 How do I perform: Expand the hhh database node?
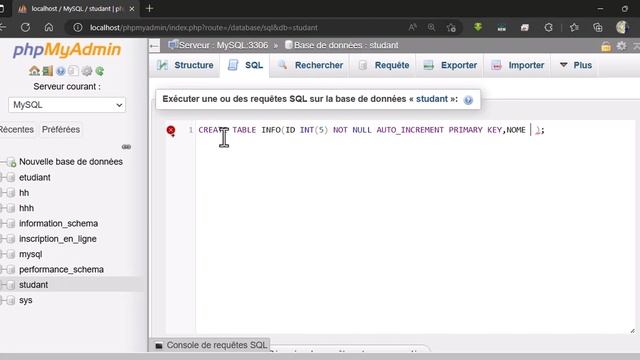(3, 208)
